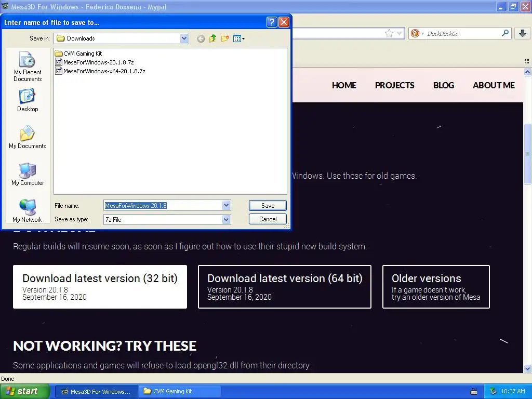Click the tab grid icon under toolbar
Viewport: 532px width, 399px height.
tap(527, 61)
